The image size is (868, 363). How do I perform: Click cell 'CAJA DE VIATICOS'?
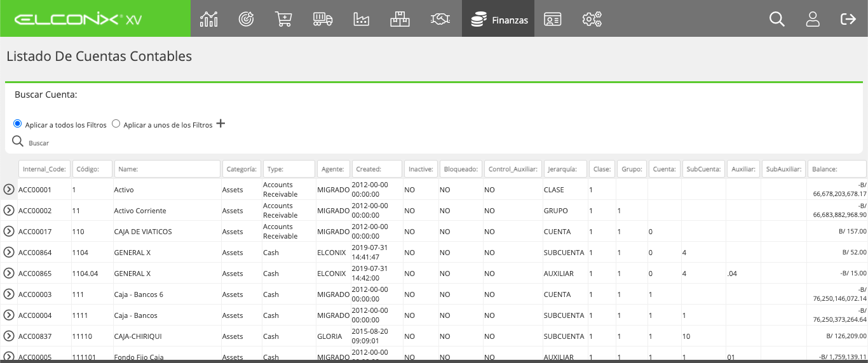click(x=143, y=232)
